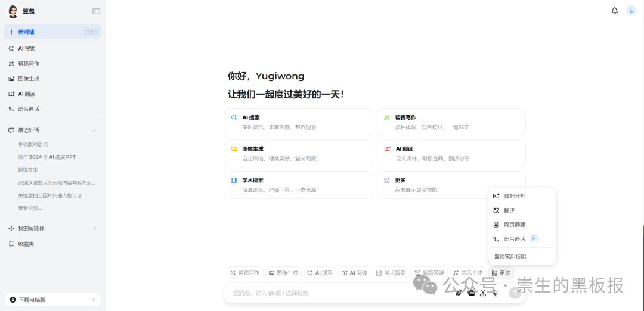Start a 新对话 from the sidebar
Screen dimensions: 644x311
click(x=52, y=32)
